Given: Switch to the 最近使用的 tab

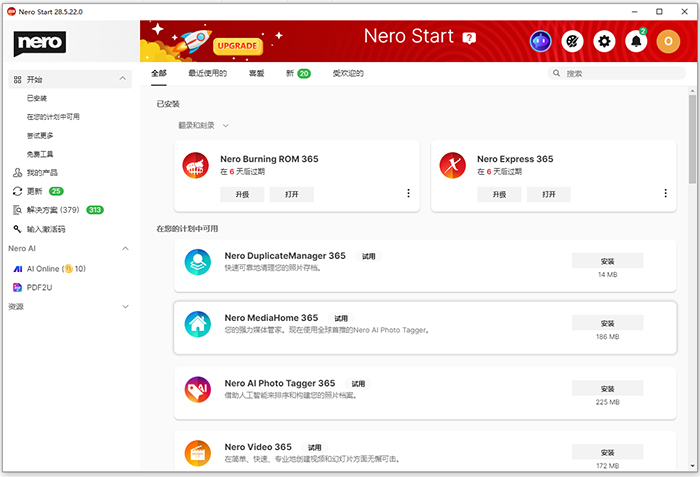Looking at the screenshot, I should point(208,73).
